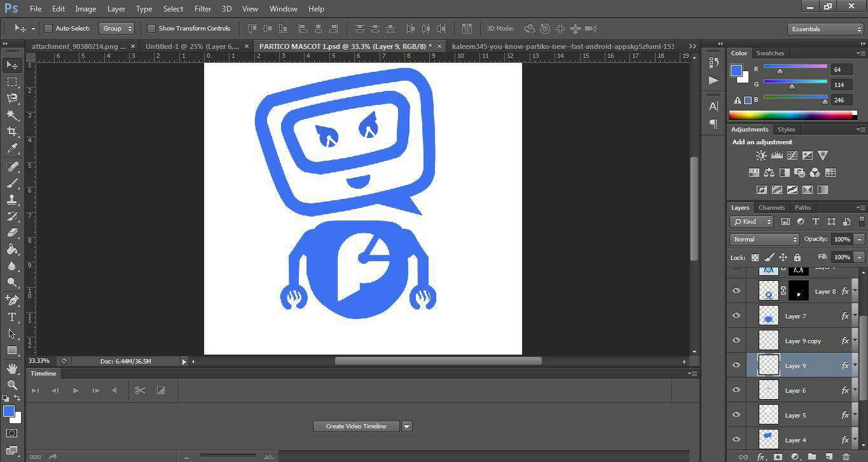Add a Brightness/Contrast adjustment
The image size is (868, 462).
click(x=761, y=156)
